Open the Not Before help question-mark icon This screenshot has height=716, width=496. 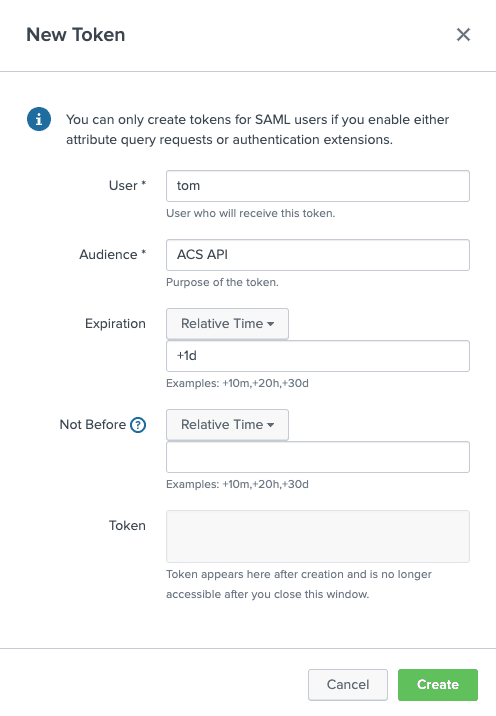click(x=138, y=425)
